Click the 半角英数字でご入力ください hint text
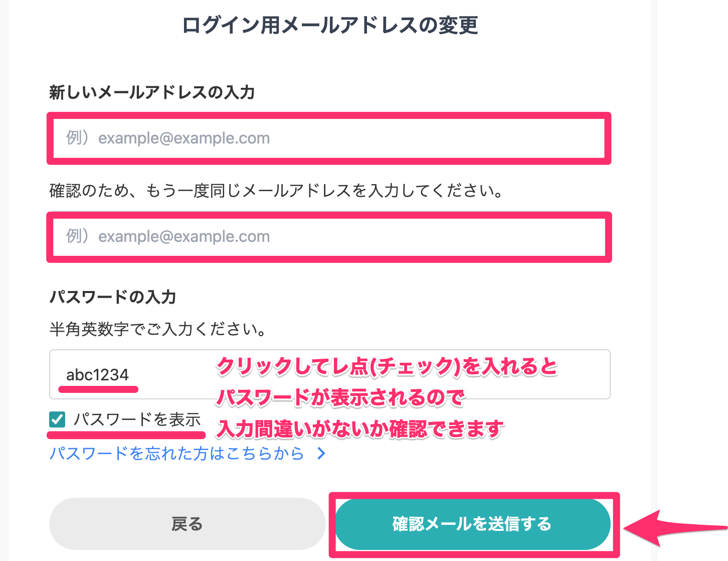The width and height of the screenshot is (728, 561). (x=158, y=329)
